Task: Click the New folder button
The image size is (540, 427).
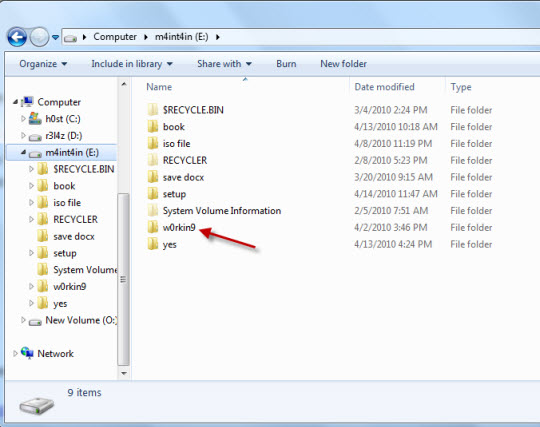Action: click(343, 64)
